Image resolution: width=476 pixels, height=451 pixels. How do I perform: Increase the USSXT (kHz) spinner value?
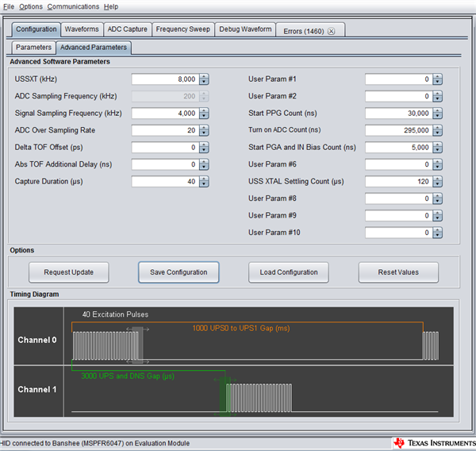204,77
